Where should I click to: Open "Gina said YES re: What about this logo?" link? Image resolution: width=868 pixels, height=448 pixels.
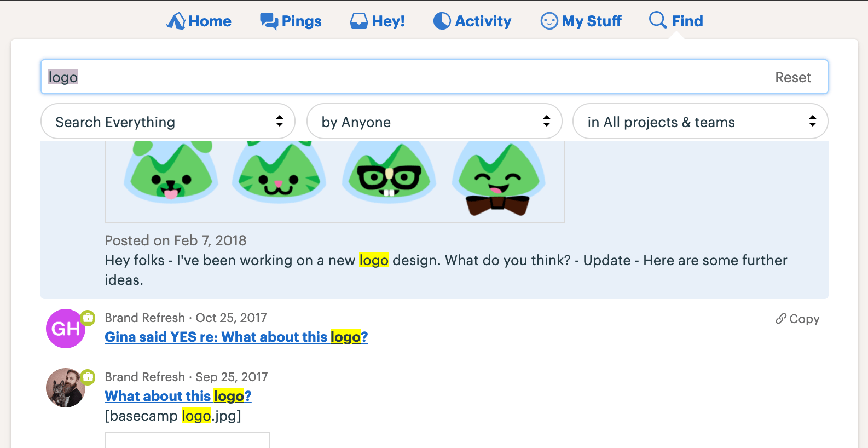coord(236,337)
